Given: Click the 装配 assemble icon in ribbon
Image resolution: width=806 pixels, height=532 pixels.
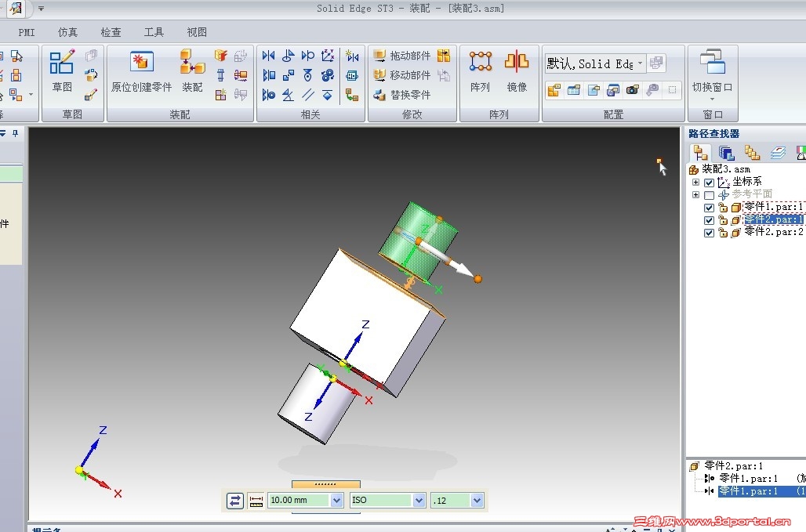Looking at the screenshot, I should click(x=192, y=62).
